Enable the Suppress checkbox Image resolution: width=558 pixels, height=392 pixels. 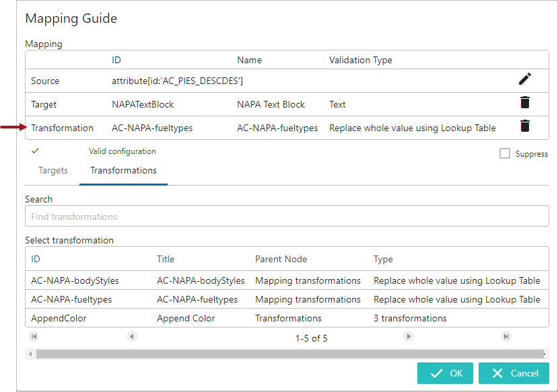click(x=505, y=153)
